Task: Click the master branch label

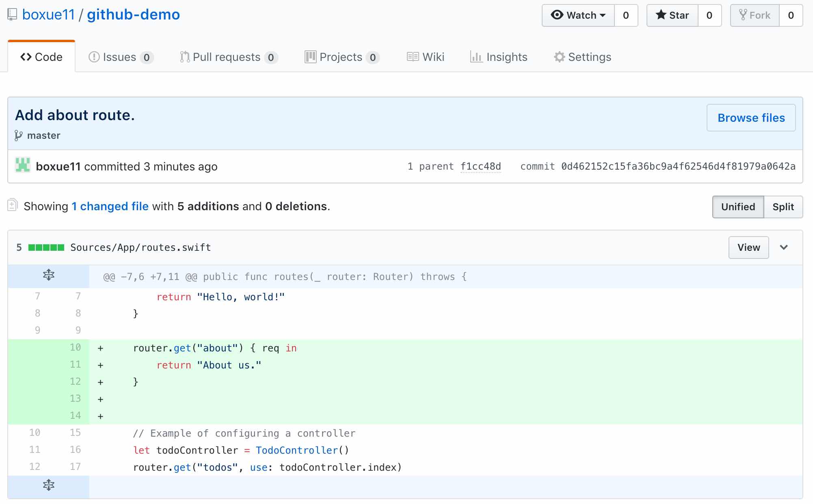Action: (x=43, y=135)
